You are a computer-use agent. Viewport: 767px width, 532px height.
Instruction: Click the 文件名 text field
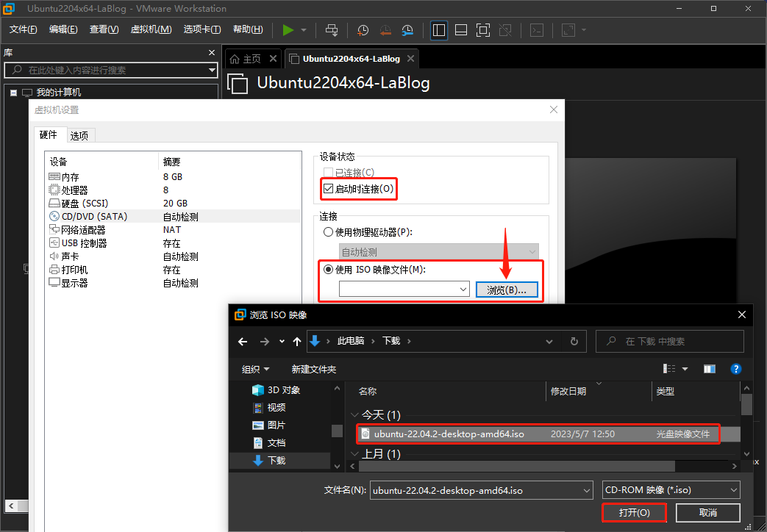pyautogui.click(x=476, y=490)
